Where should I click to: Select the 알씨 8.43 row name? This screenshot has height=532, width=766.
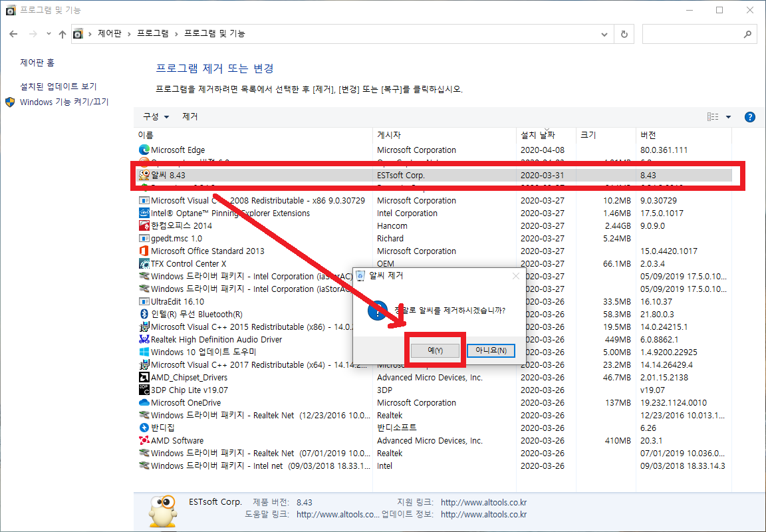[168, 175]
